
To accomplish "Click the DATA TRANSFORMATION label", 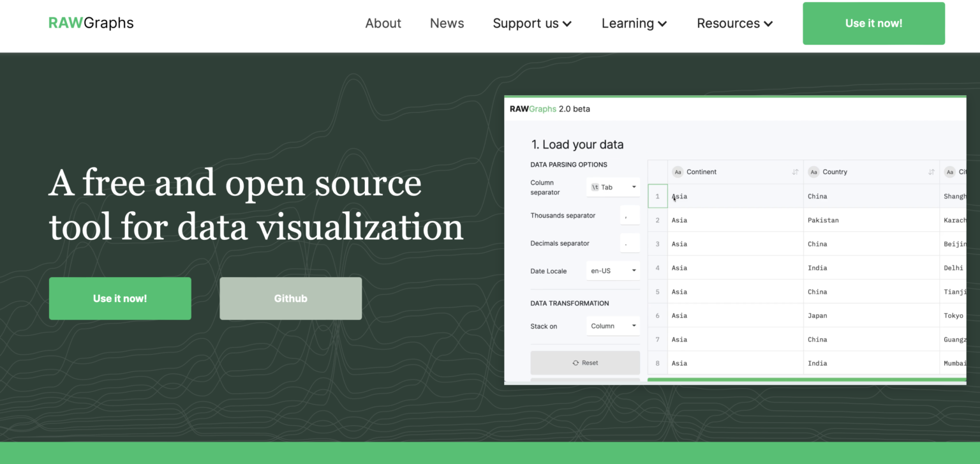I will coord(570,303).
